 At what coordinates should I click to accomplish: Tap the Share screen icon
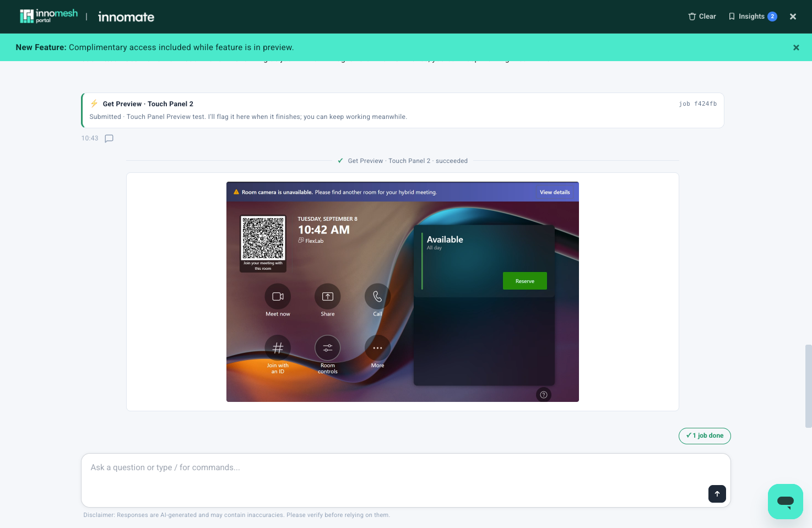click(328, 297)
